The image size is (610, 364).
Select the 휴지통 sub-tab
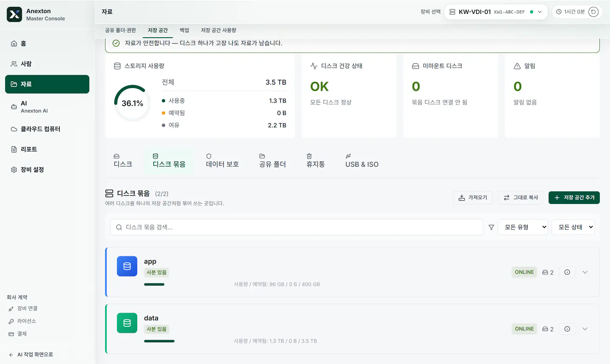click(x=316, y=161)
